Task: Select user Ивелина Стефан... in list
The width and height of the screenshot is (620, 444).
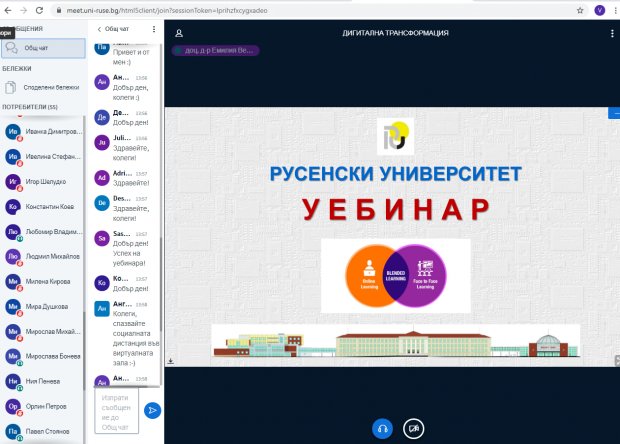Action: (x=43, y=157)
